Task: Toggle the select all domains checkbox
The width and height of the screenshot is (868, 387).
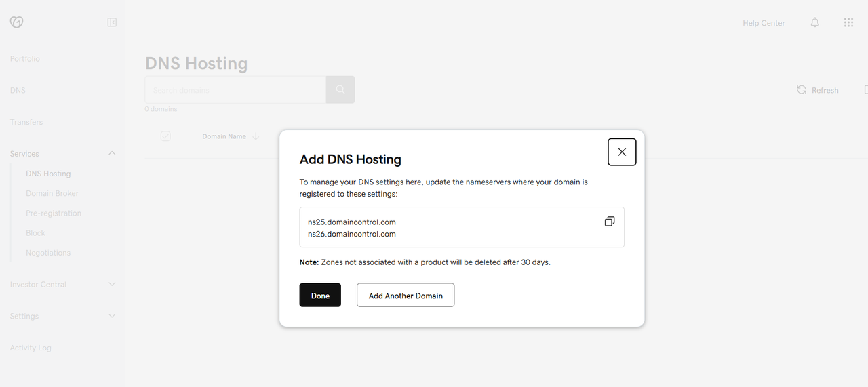Action: 165,136
